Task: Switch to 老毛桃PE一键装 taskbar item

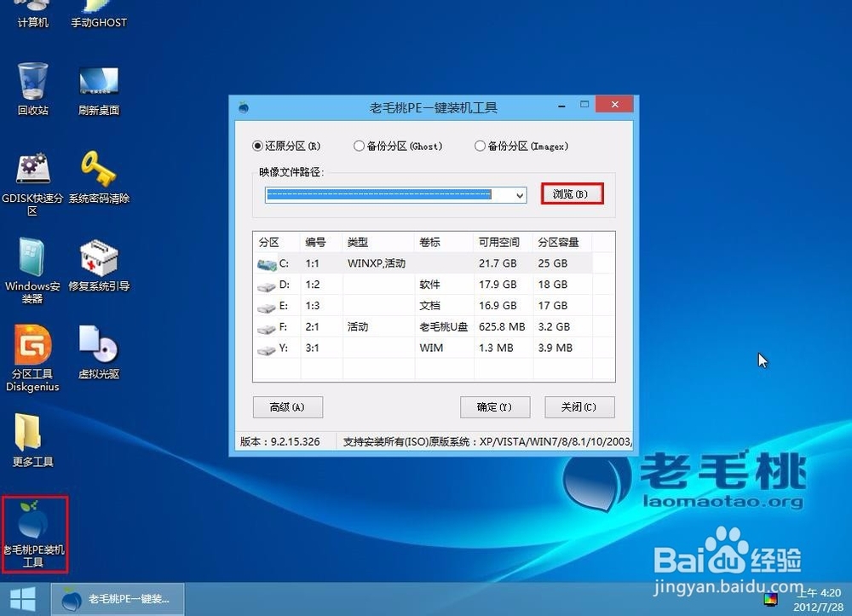Action: click(118, 599)
